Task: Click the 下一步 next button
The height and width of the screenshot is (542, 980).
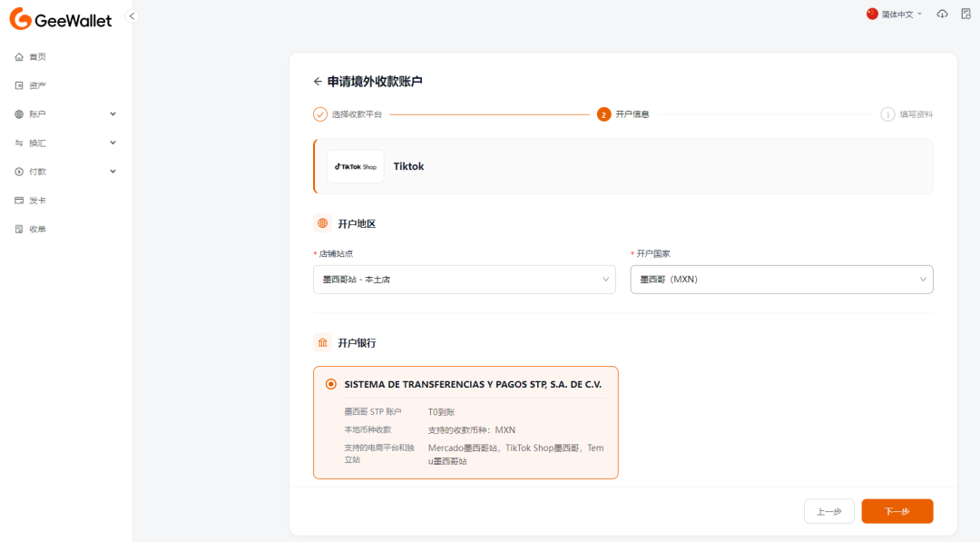Action: click(897, 511)
